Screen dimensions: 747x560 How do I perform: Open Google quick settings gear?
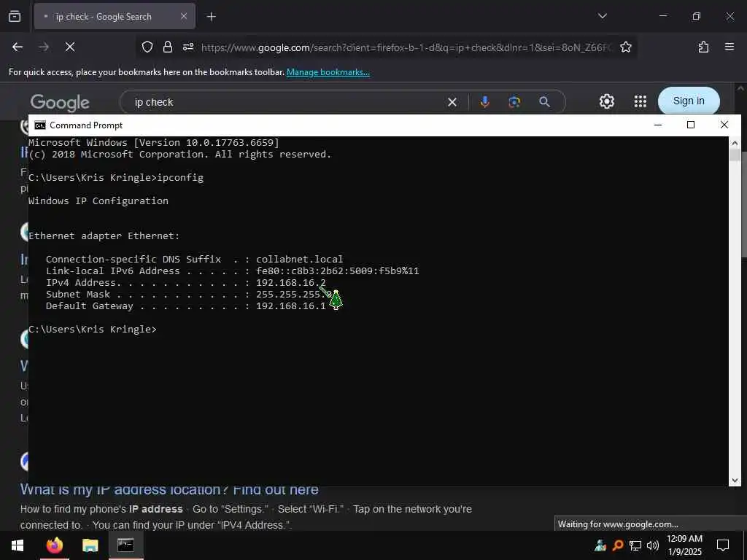coord(607,101)
